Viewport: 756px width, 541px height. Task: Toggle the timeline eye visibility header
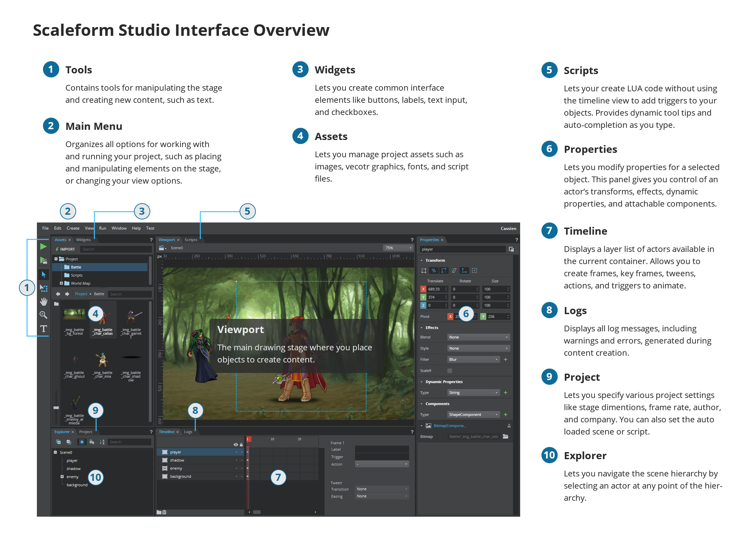click(x=236, y=445)
